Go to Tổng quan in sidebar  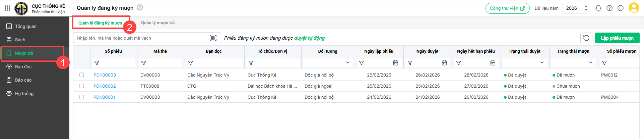[34, 26]
